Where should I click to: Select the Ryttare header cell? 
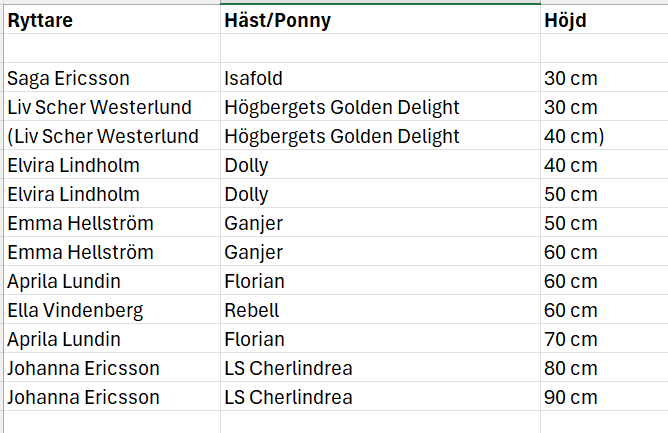[112, 20]
